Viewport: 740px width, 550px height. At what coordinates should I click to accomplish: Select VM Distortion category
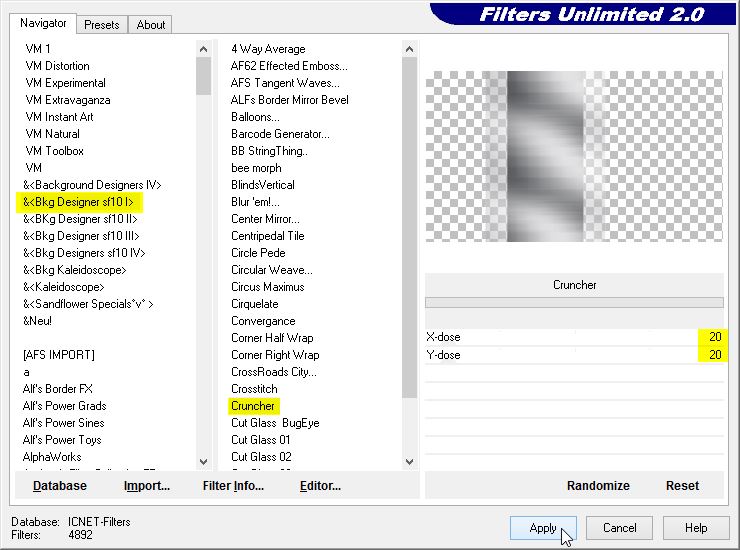[x=57, y=66]
